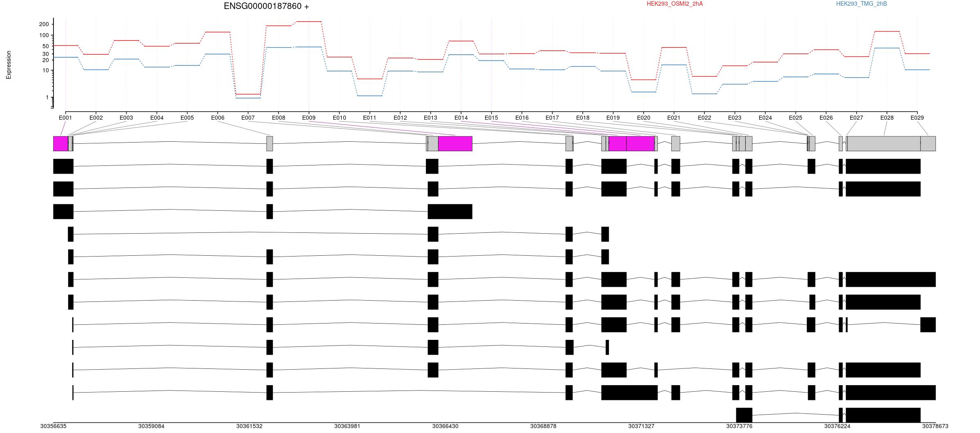This screenshot has width=980, height=433.
Task: Click exon label E024
Action: pyautogui.click(x=765, y=118)
